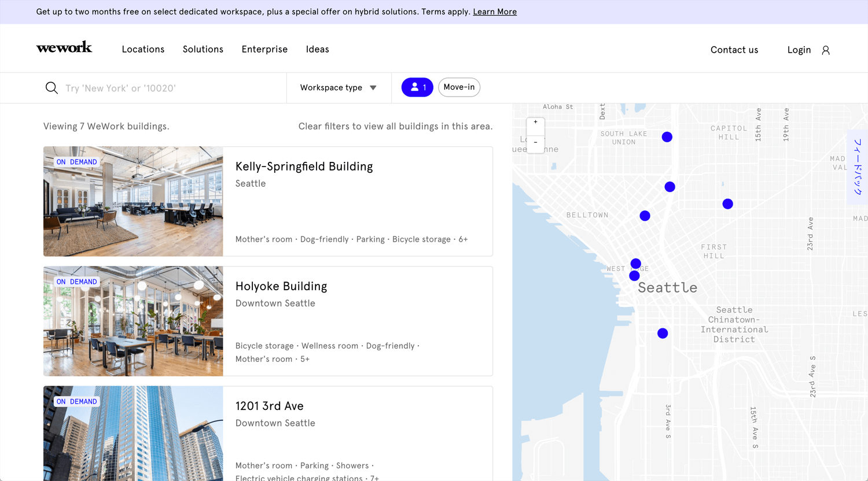Select the map marker south of Seattle label
The image size is (868, 481).
click(x=663, y=334)
